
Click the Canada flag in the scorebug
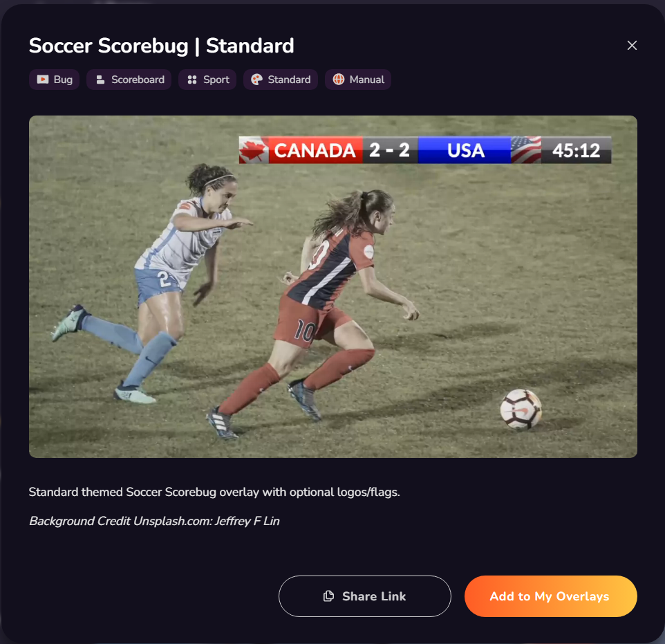[x=254, y=150]
